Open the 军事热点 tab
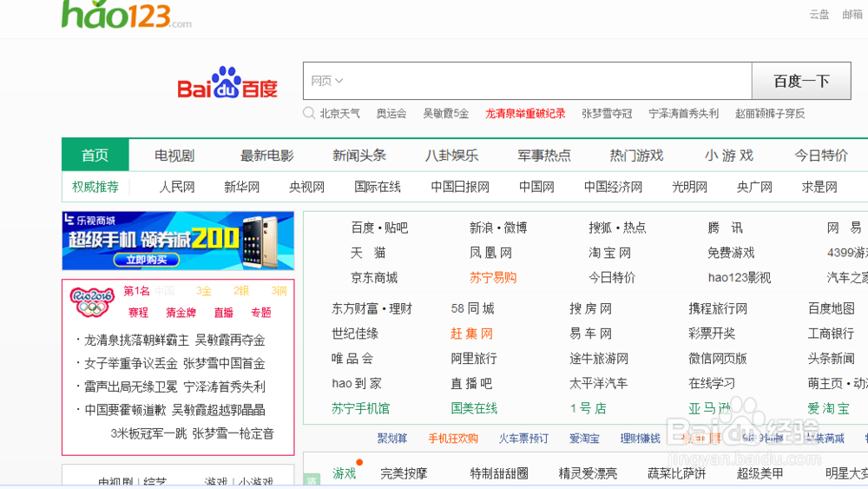868x489 pixels. point(544,155)
